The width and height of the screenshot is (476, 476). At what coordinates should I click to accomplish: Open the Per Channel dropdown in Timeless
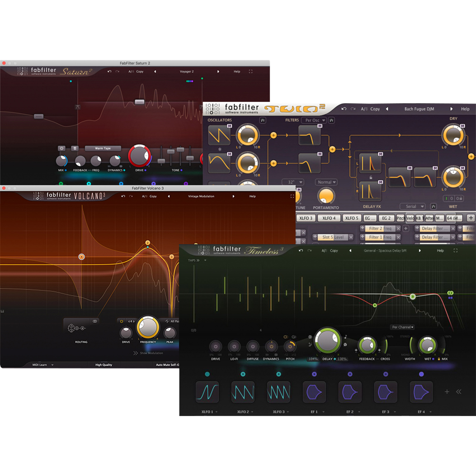402,327
